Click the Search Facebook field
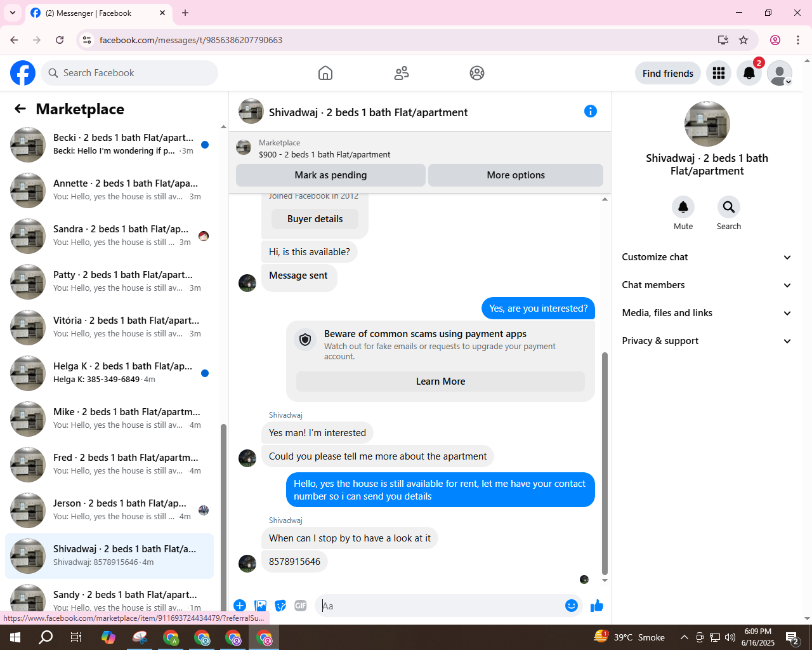Screen dimensions: 812x650 pos(129,73)
